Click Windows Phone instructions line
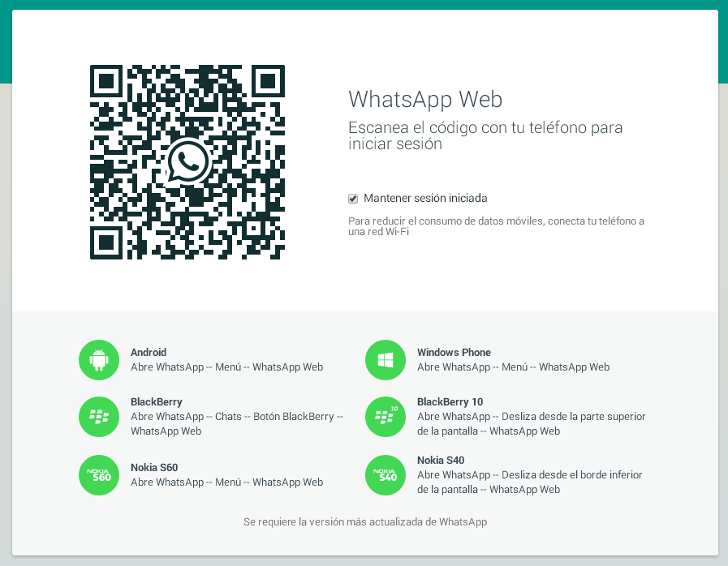The image size is (728, 566). (513, 367)
